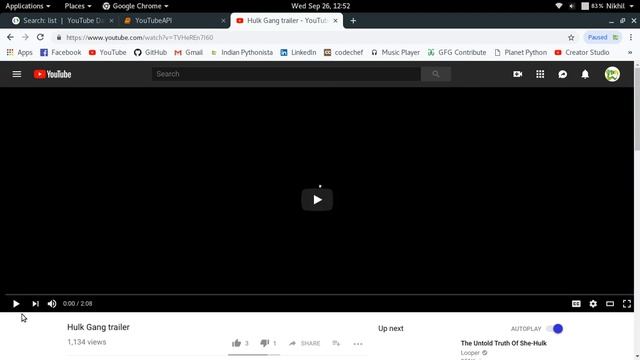
Task: Open the LinkedIn bookmark
Action: click(298, 52)
